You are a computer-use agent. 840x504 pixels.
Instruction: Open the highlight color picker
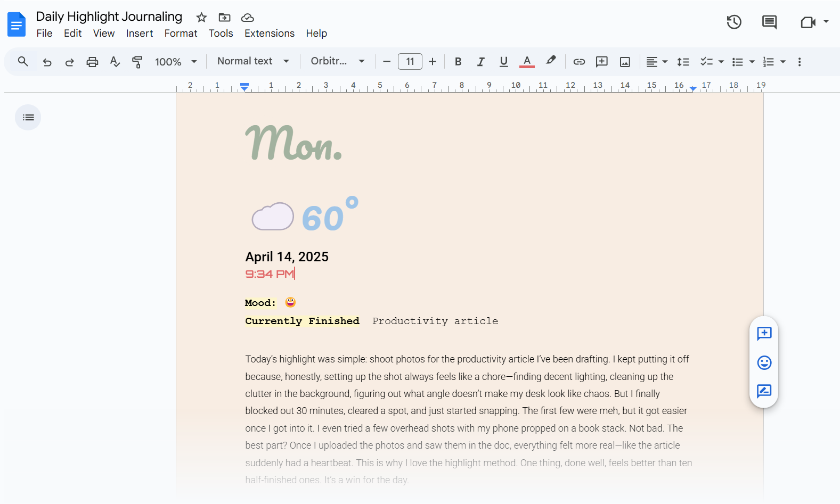pos(551,61)
